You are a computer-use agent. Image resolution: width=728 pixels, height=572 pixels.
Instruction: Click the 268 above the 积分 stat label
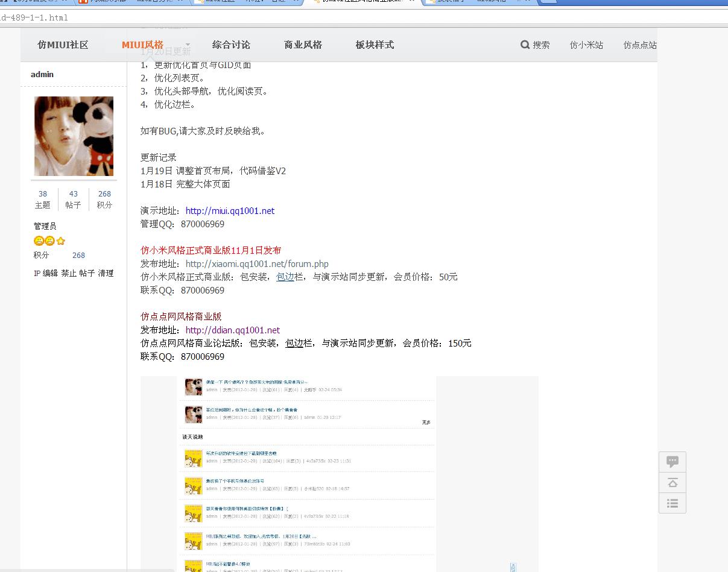click(x=104, y=194)
